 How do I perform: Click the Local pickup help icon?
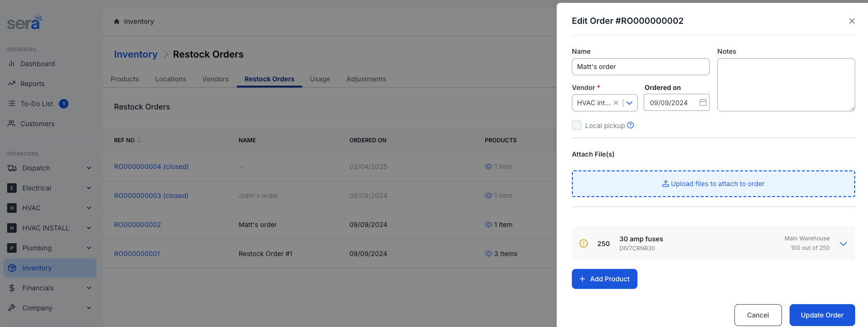click(630, 125)
